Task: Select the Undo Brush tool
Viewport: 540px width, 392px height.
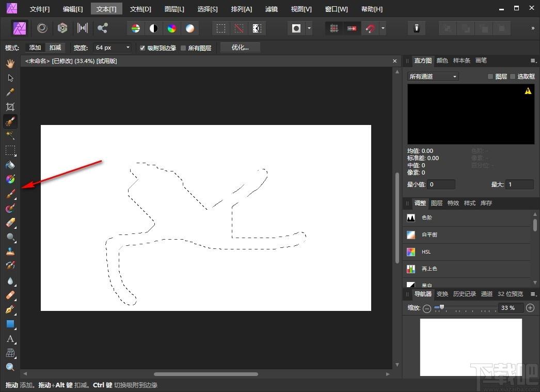Action: coord(10,265)
